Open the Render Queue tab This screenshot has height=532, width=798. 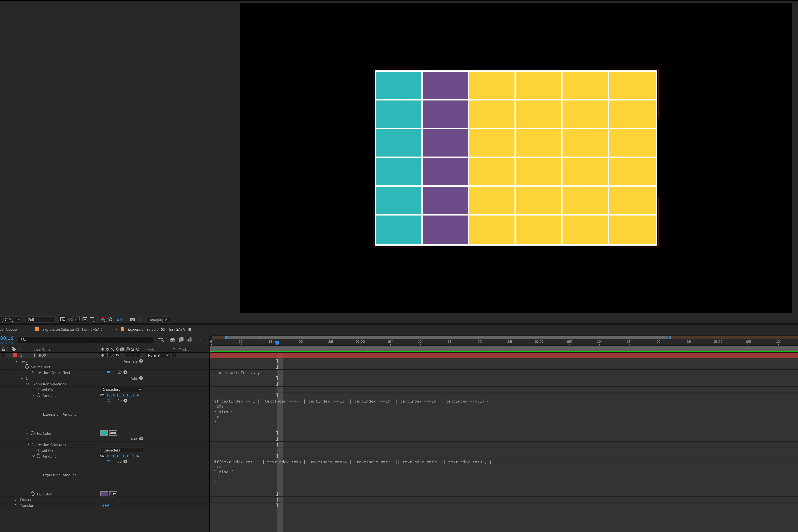9,329
